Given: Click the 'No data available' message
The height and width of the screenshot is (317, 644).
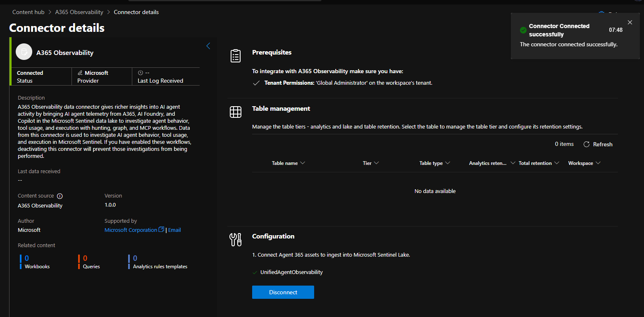Looking at the screenshot, I should pos(435,191).
